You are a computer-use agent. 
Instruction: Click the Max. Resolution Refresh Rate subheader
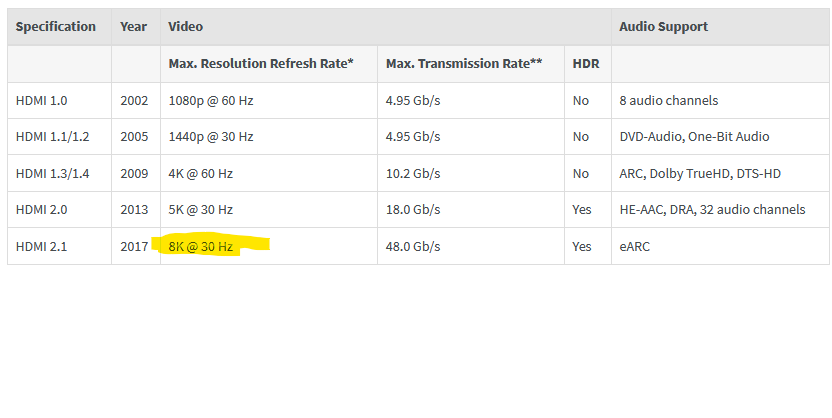[x=262, y=63]
